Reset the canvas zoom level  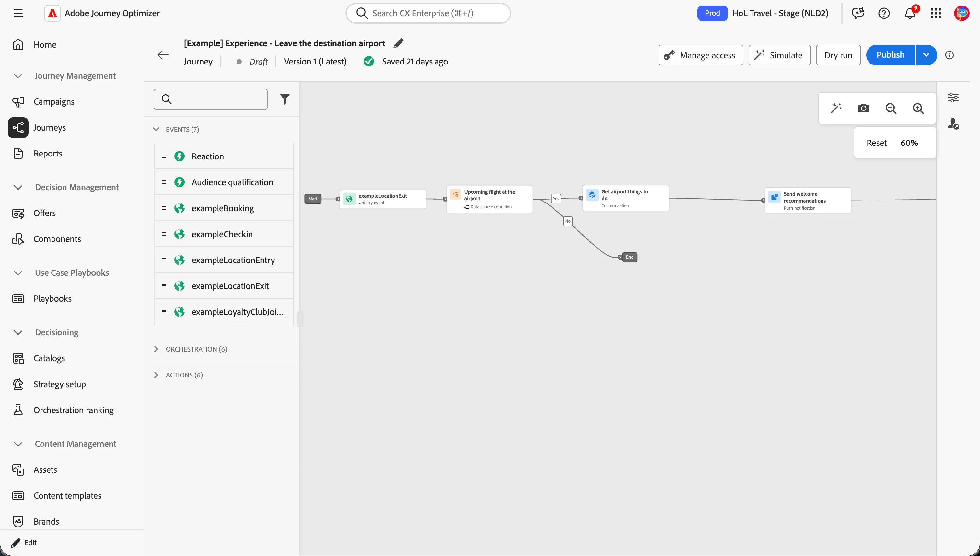click(x=876, y=143)
